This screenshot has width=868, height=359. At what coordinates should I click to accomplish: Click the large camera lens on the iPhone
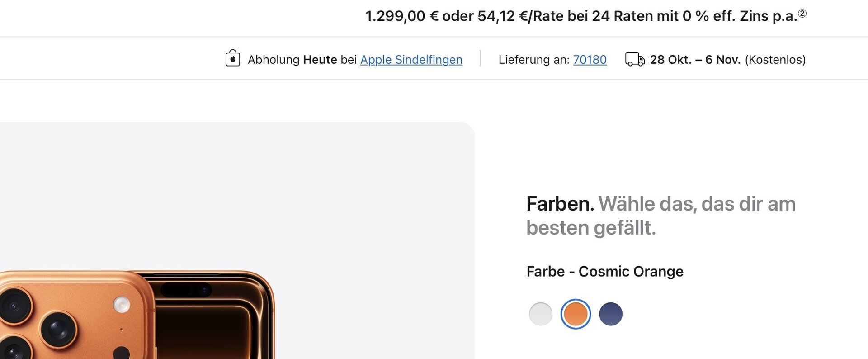click(x=58, y=328)
